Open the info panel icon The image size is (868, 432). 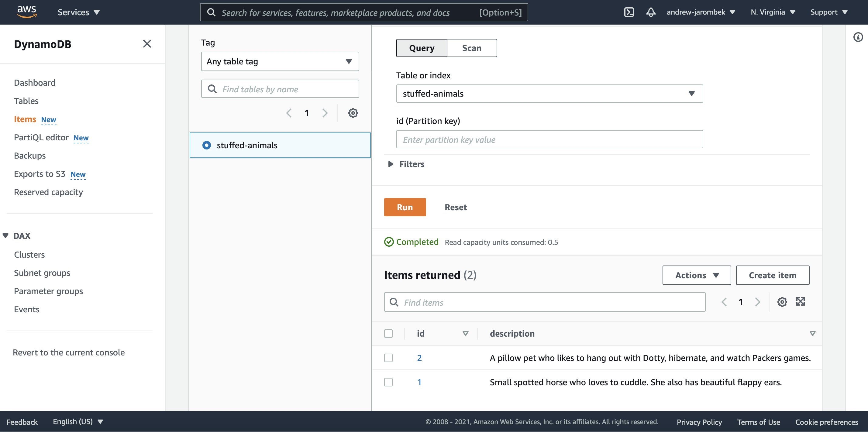point(858,37)
